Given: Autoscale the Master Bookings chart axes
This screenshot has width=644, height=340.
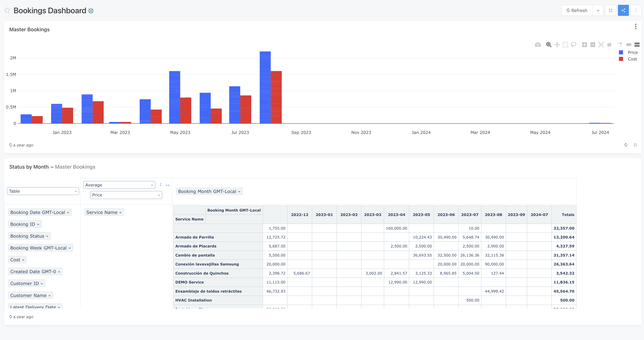Looking at the screenshot, I should click(601, 44).
